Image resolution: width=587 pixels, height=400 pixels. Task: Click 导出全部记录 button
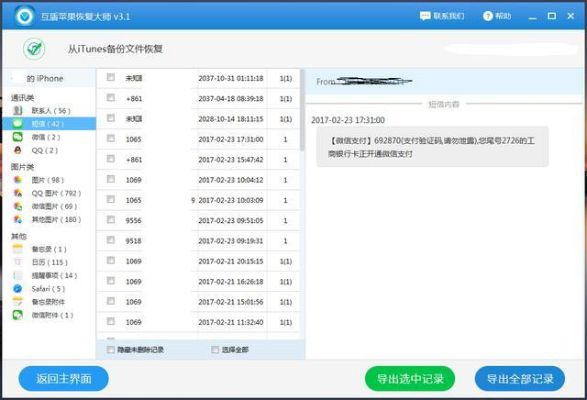coord(520,379)
